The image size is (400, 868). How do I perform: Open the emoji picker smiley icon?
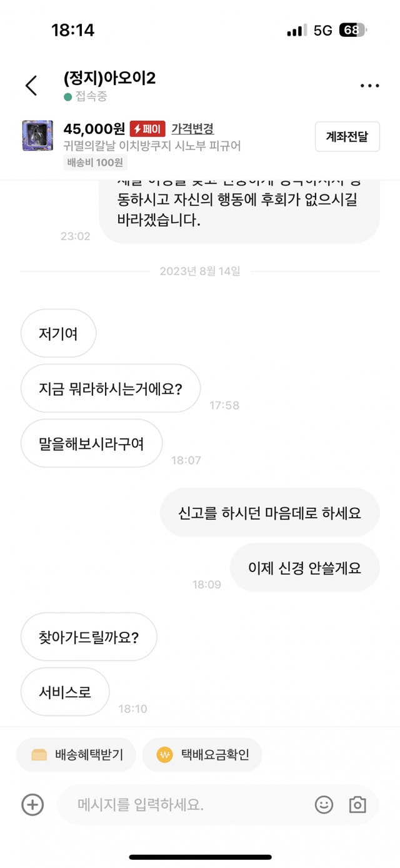click(x=324, y=804)
